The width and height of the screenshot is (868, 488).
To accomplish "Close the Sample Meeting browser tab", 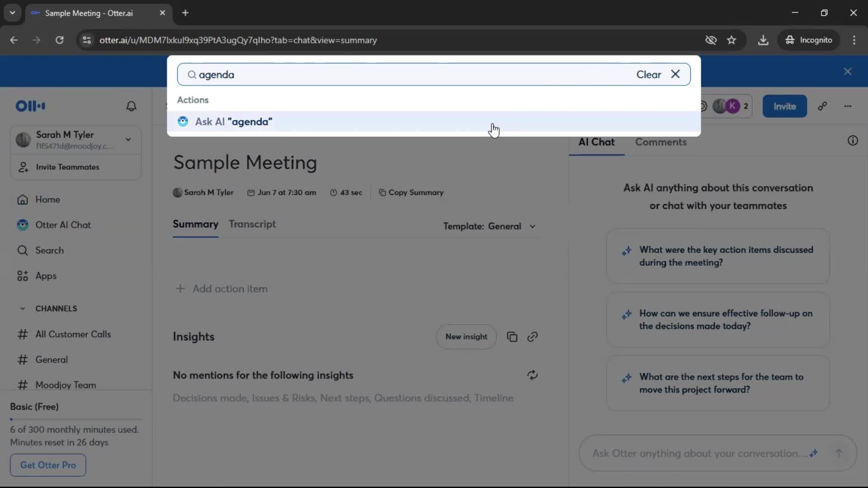I will 162,13.
